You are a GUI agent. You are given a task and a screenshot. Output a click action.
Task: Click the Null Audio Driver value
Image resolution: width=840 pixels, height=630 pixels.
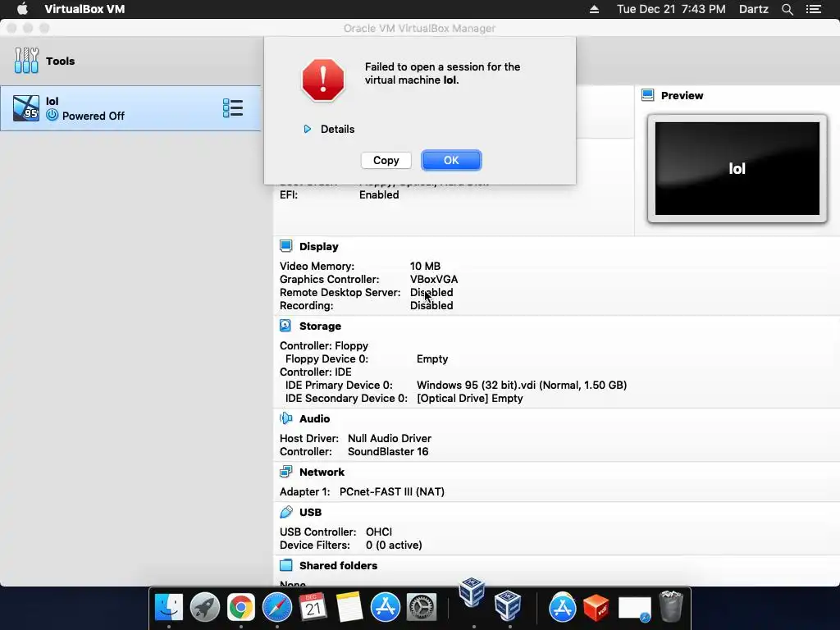389,438
